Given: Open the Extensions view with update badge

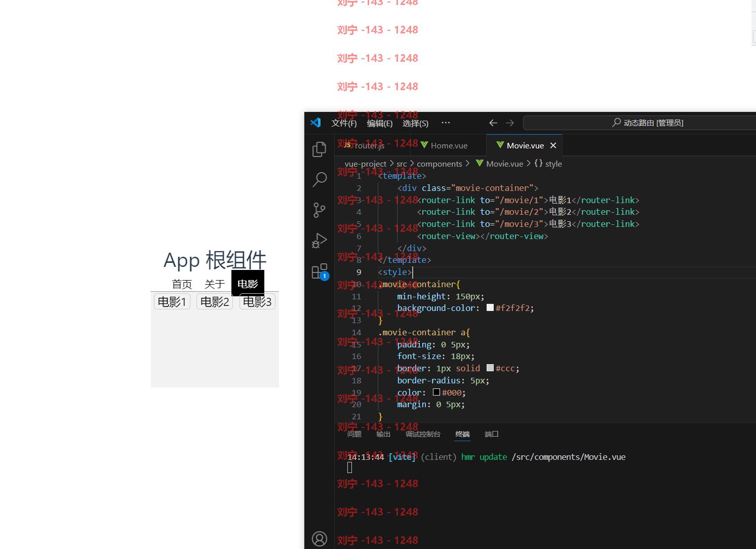Looking at the screenshot, I should (x=320, y=271).
